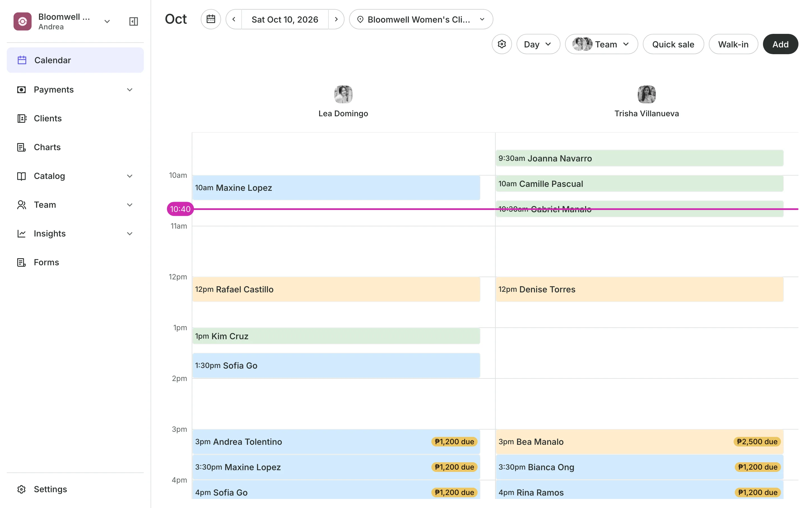The width and height of the screenshot is (812, 508).
Task: Open calendar settings gear icon
Action: (502, 44)
